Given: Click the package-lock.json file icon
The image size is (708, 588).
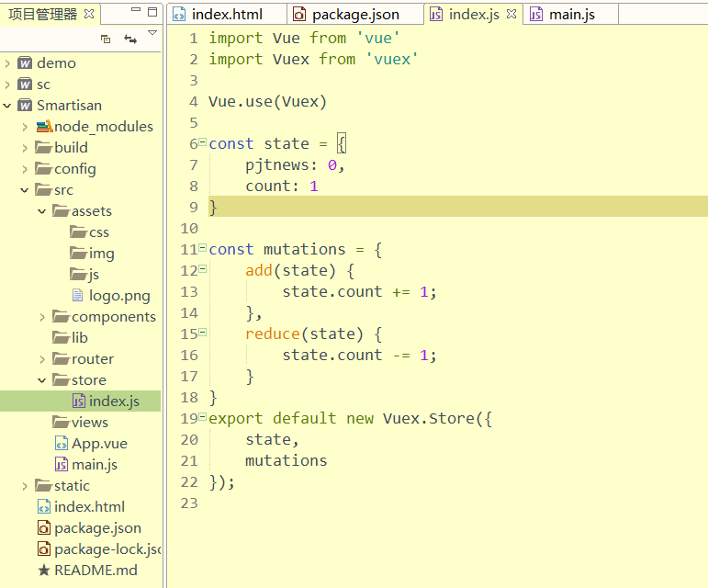Looking at the screenshot, I should pyautogui.click(x=44, y=549).
